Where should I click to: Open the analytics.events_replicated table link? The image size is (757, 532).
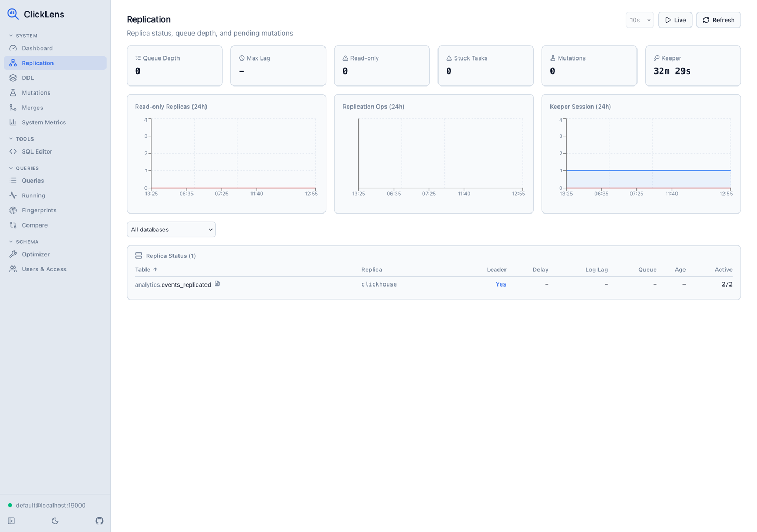[173, 284]
